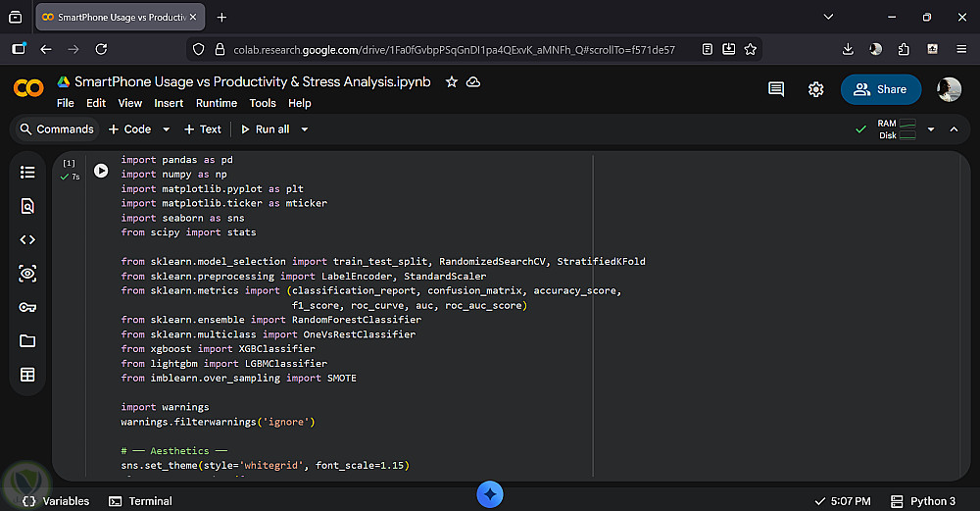
Task: Open the Insert menu
Action: pos(169,103)
